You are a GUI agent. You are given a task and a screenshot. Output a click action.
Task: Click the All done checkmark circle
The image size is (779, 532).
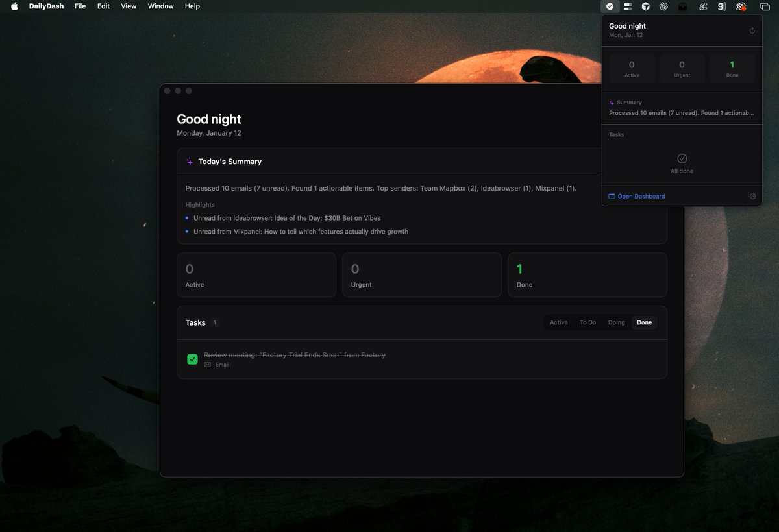point(682,158)
